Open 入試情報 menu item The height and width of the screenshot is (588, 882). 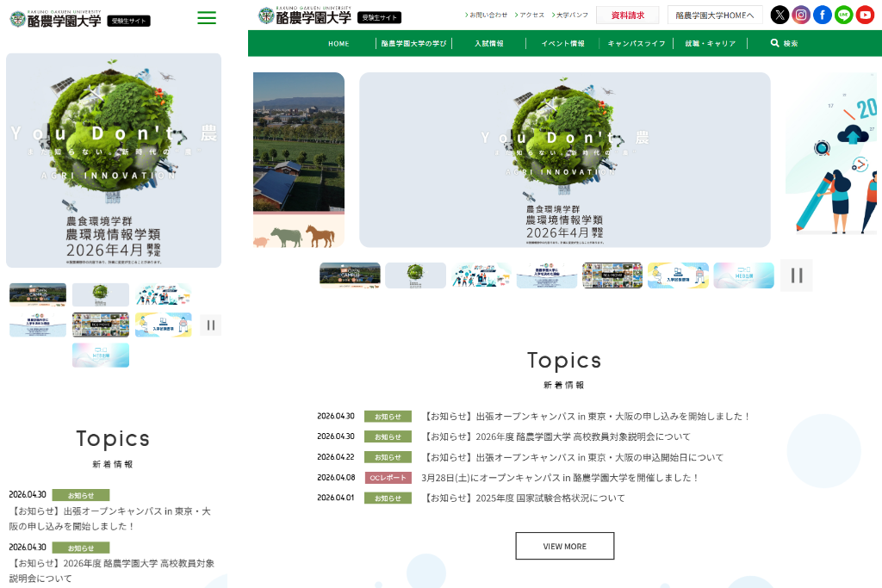(489, 43)
